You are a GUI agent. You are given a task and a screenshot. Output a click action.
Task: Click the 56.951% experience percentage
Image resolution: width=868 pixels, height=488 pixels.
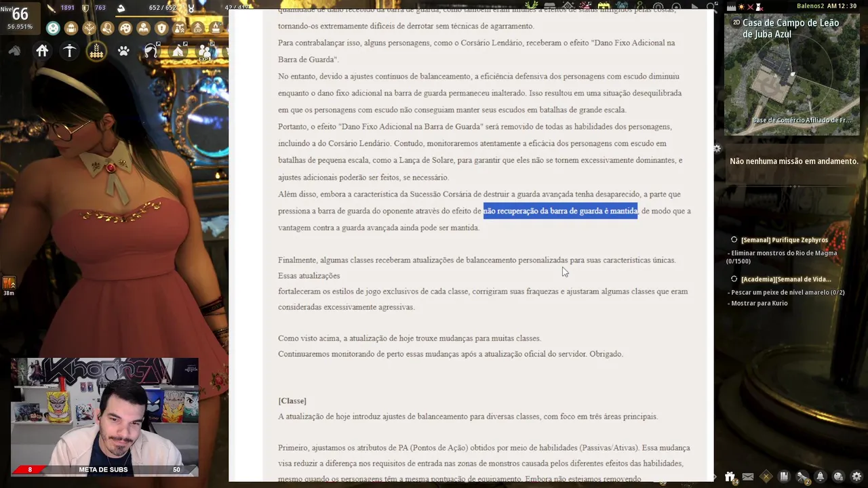pos(20,27)
